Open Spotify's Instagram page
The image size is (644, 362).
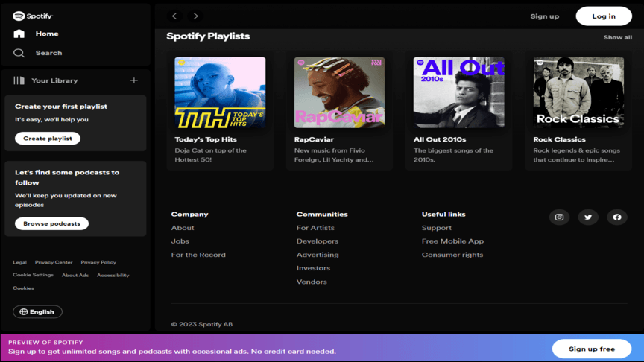tap(559, 217)
